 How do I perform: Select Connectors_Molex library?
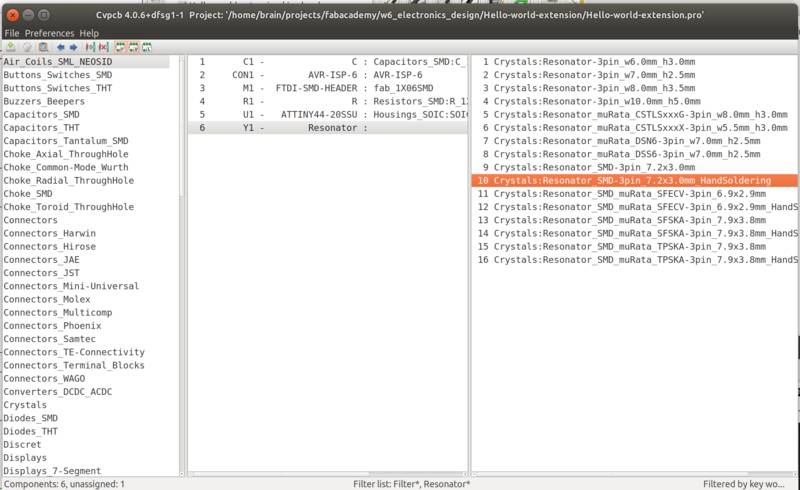[x=47, y=300]
